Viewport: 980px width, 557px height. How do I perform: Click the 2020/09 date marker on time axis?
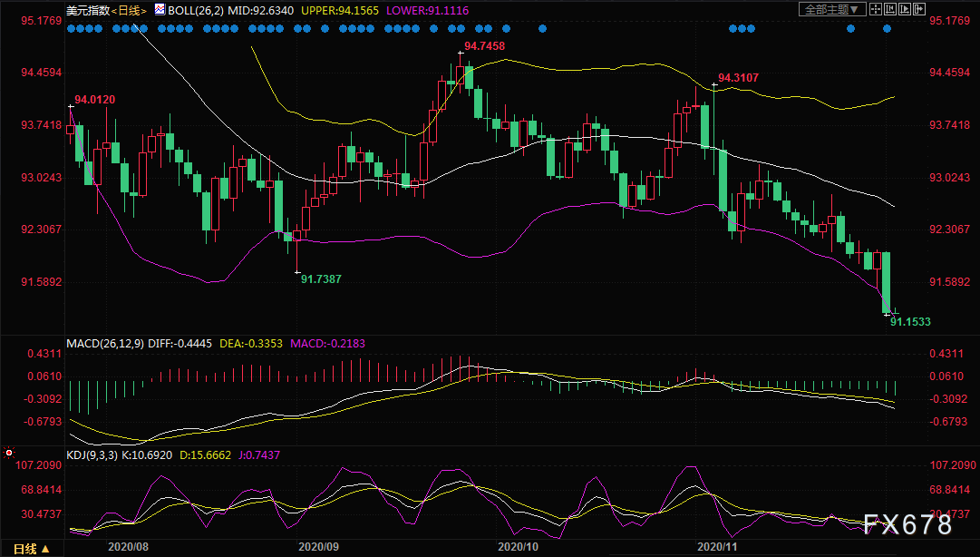point(318,547)
